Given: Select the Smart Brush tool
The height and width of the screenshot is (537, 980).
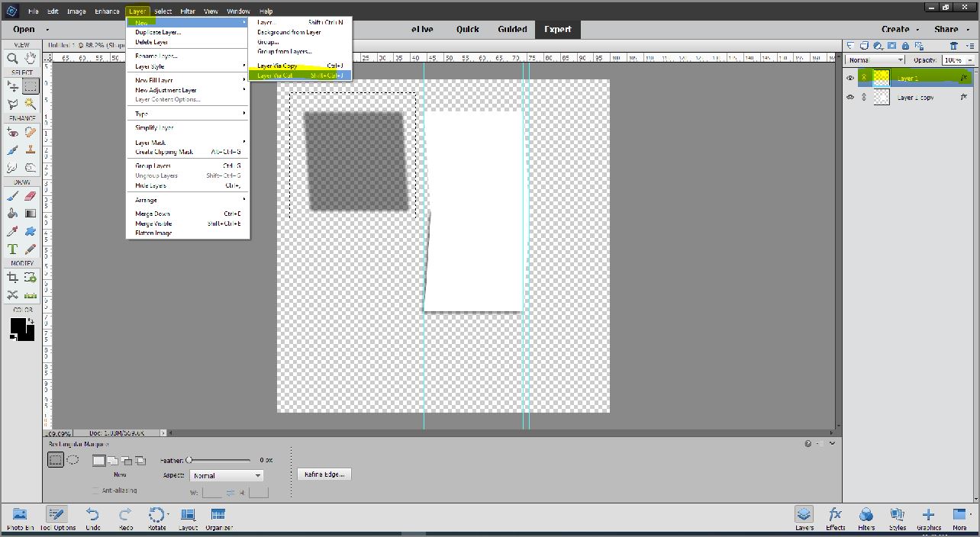Looking at the screenshot, I should pyautogui.click(x=12, y=150).
